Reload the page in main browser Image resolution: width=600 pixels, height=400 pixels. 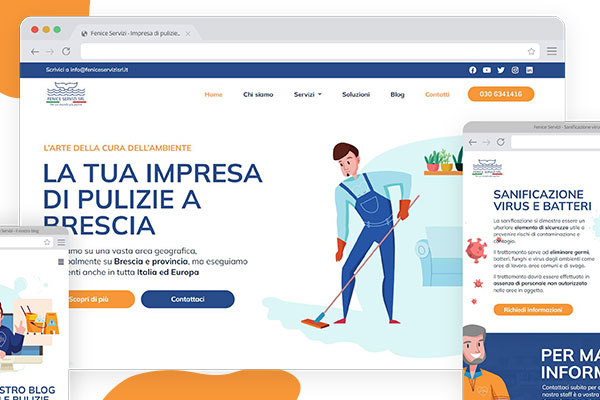coord(66,51)
